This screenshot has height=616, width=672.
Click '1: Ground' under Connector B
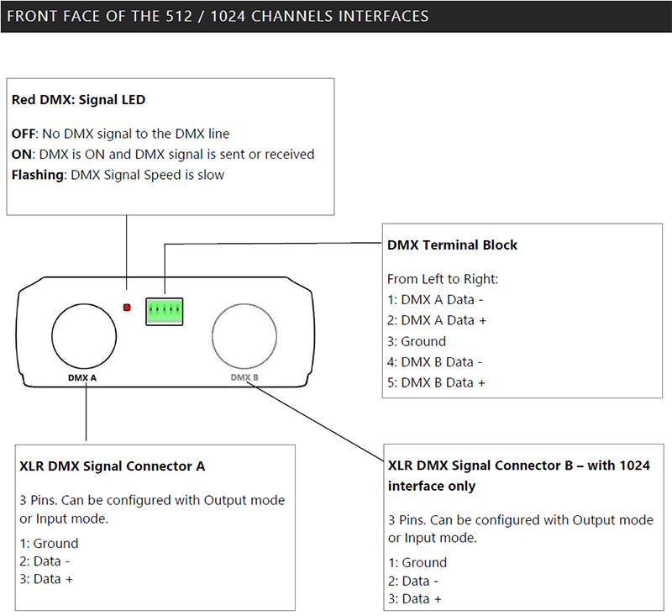(417, 562)
